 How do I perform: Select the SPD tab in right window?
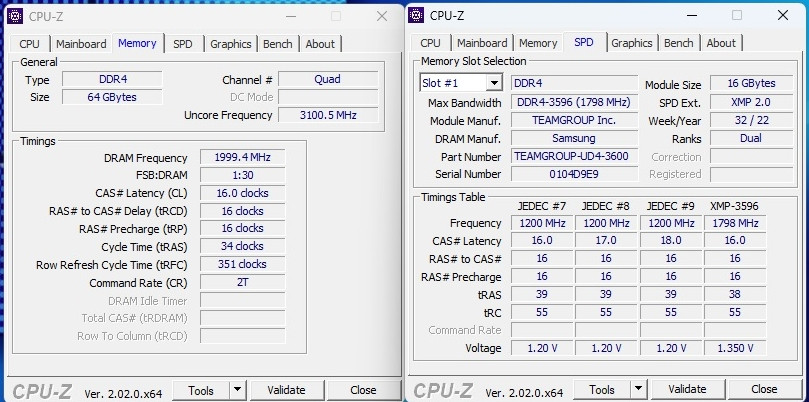pyautogui.click(x=584, y=42)
